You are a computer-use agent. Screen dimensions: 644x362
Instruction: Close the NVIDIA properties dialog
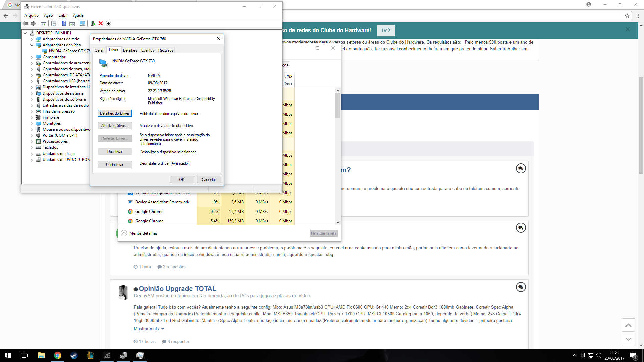pos(219,39)
